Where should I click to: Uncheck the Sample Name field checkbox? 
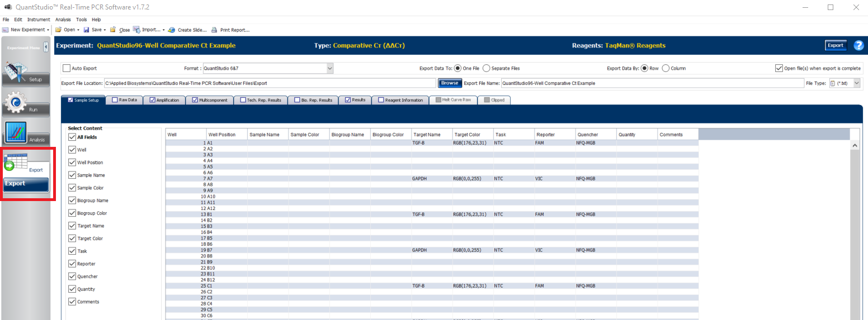(x=72, y=175)
